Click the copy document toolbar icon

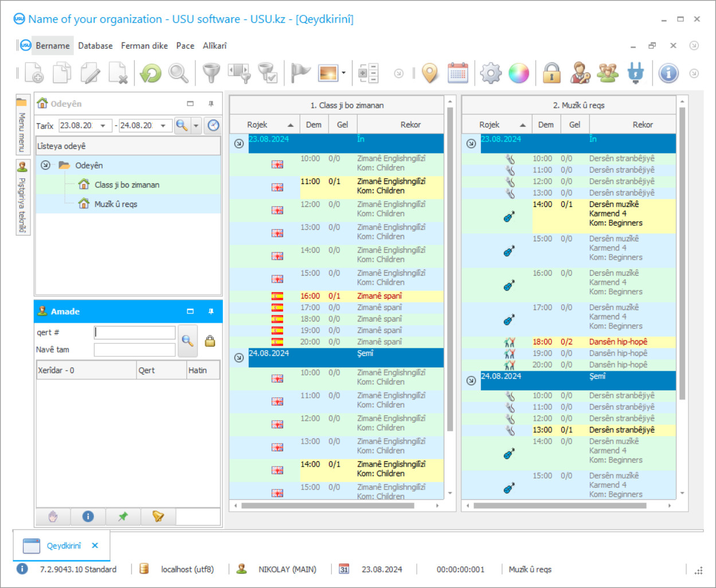point(62,73)
